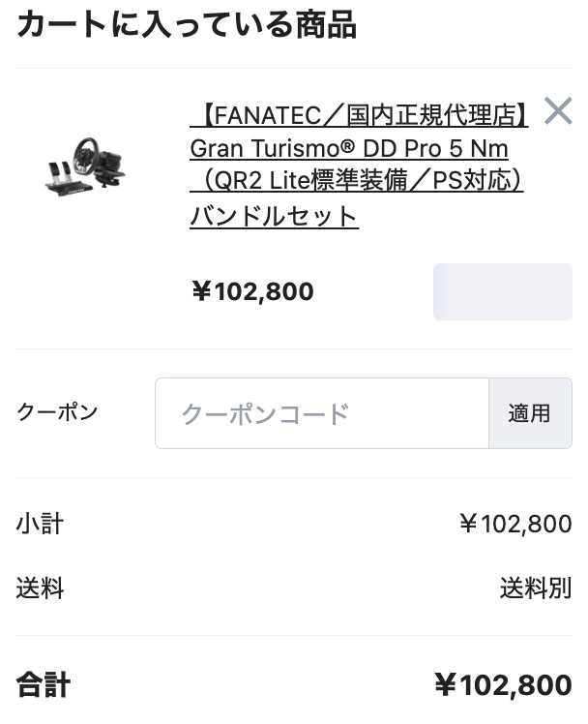Select the bold total amount beside 合計

click(503, 685)
